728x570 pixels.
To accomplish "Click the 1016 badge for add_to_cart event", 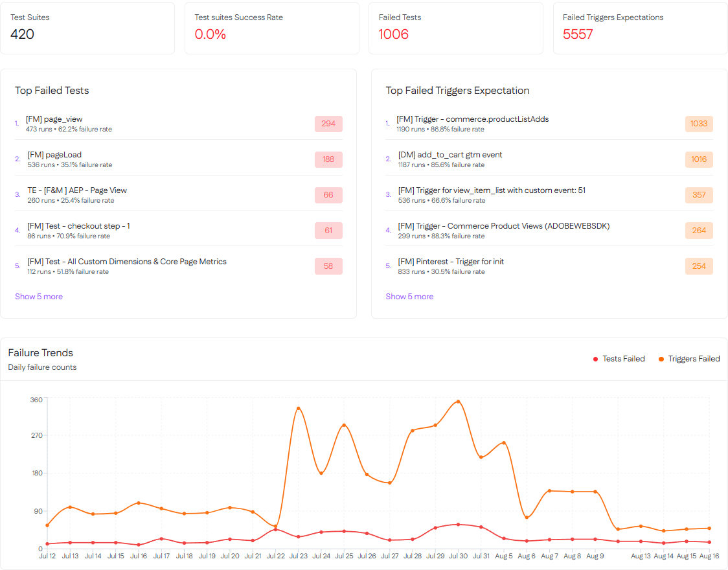I will click(x=699, y=159).
